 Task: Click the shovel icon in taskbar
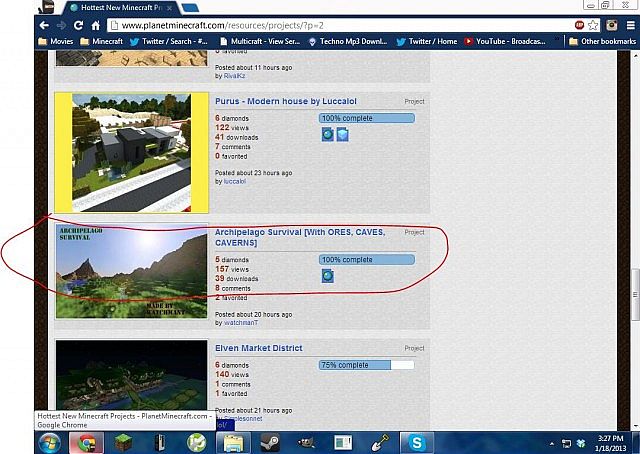[380, 443]
